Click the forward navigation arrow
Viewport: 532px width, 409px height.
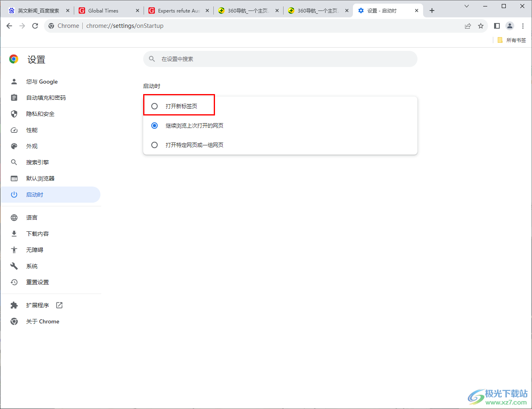22,26
